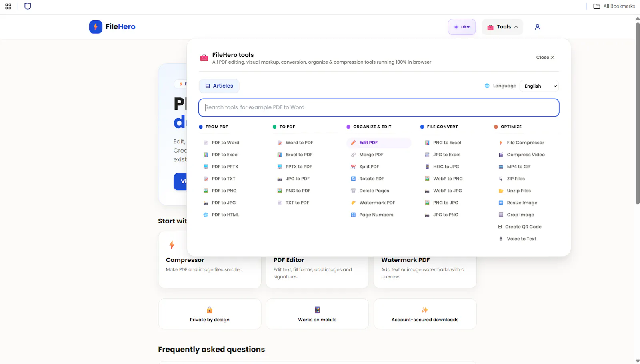Click the PDF to Word icon
Image resolution: width=640 pixels, height=364 pixels.
(x=206, y=143)
